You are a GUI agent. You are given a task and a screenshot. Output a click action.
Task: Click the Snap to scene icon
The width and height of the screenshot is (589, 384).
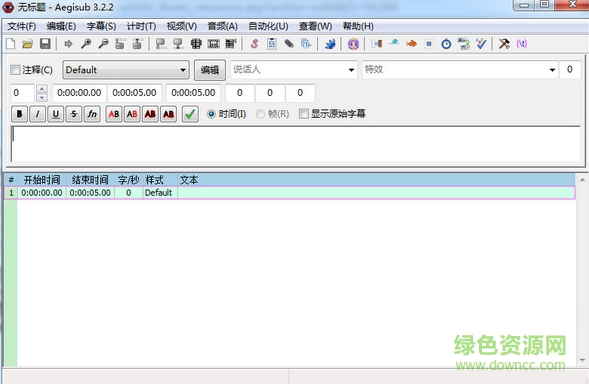click(213, 44)
